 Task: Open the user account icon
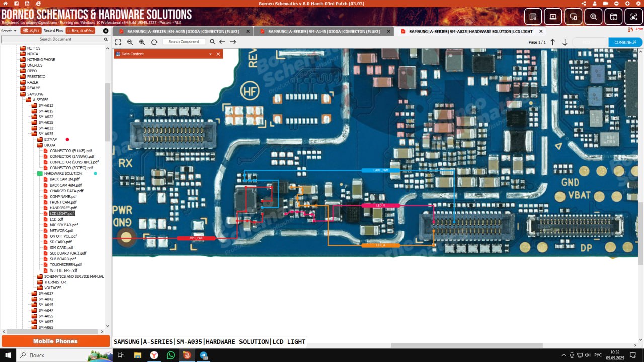point(595,3)
